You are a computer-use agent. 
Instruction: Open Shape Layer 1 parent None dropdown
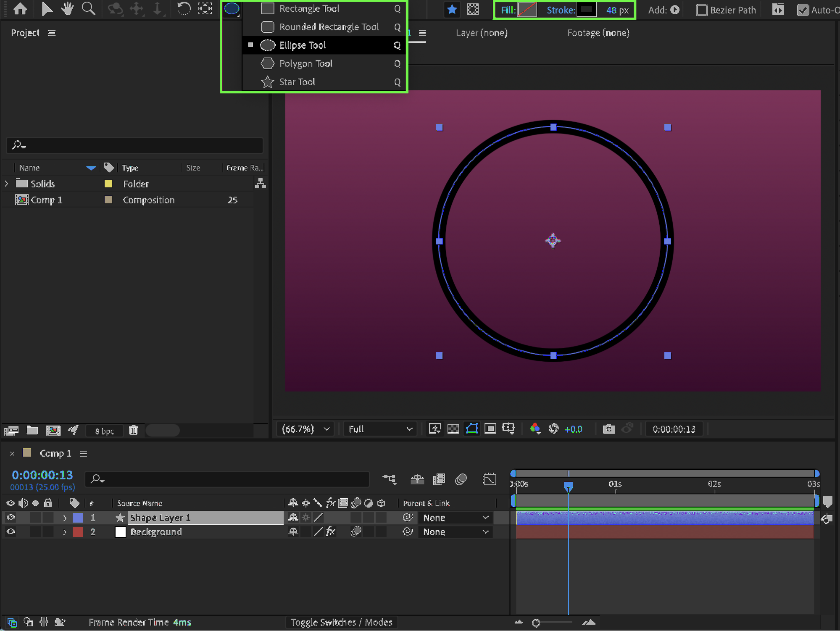point(456,518)
